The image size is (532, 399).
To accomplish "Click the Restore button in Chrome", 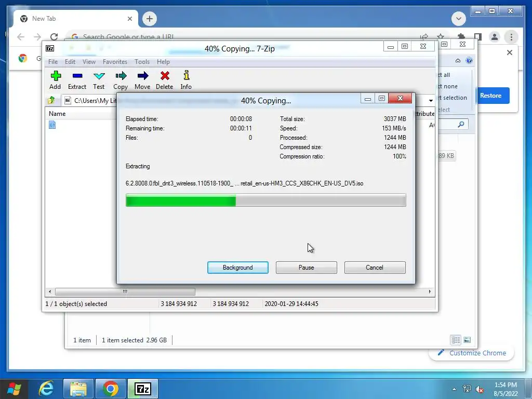I will point(490,96).
